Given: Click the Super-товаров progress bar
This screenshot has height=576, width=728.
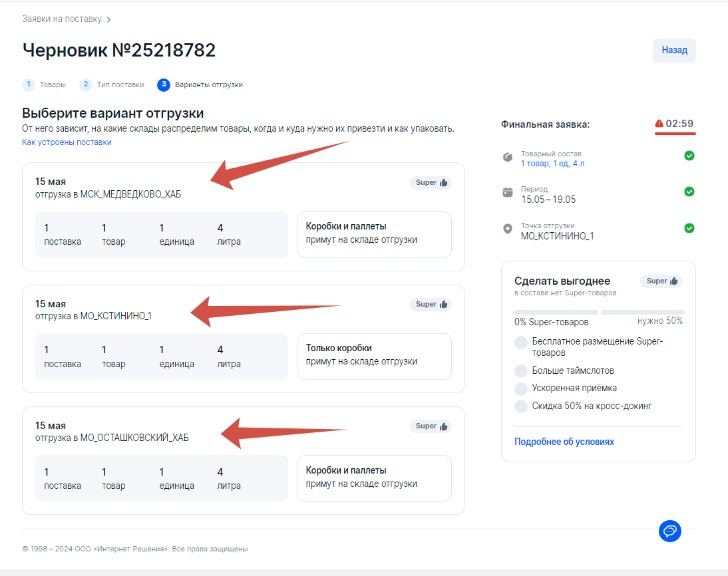Looking at the screenshot, I should (599, 312).
